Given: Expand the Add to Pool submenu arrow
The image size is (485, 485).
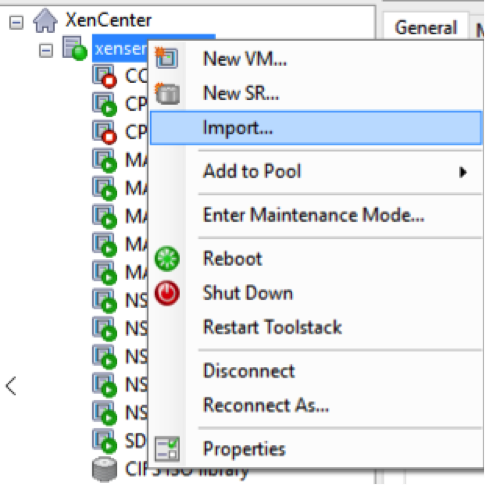Looking at the screenshot, I should (463, 172).
